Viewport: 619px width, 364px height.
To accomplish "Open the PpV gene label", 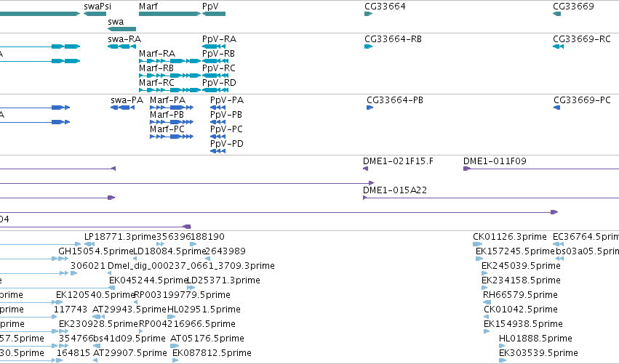I will click(x=210, y=7).
